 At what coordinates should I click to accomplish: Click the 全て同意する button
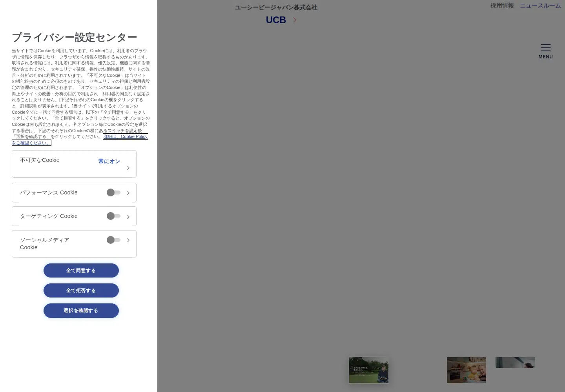coord(81,270)
